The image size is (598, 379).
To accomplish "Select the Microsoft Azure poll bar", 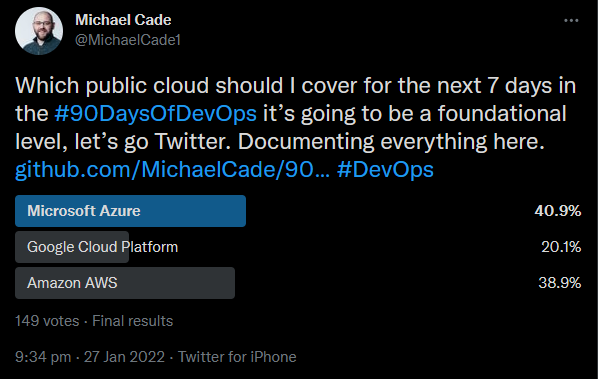I will click(130, 211).
